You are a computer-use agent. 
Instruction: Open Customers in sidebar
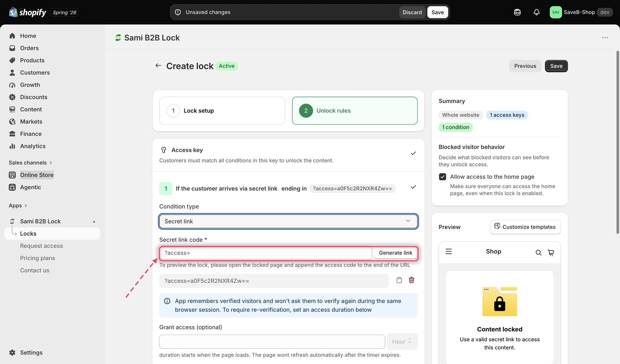[x=35, y=73]
